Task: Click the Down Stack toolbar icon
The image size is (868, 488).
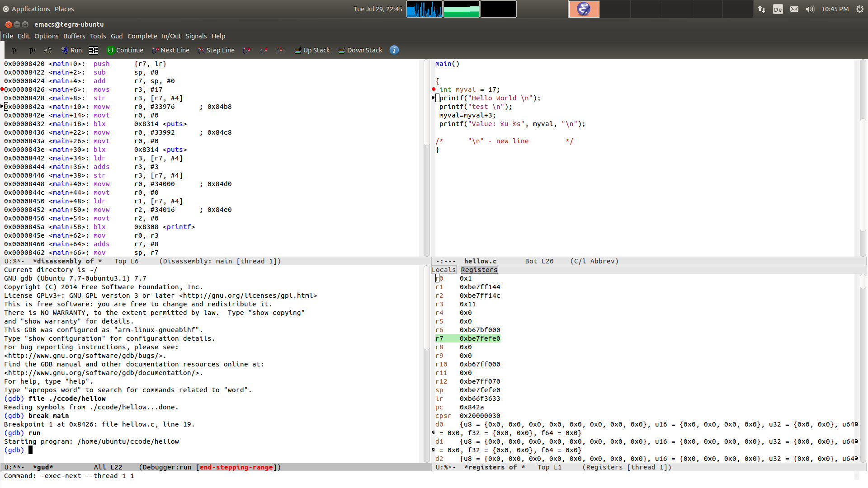Action: pos(360,50)
